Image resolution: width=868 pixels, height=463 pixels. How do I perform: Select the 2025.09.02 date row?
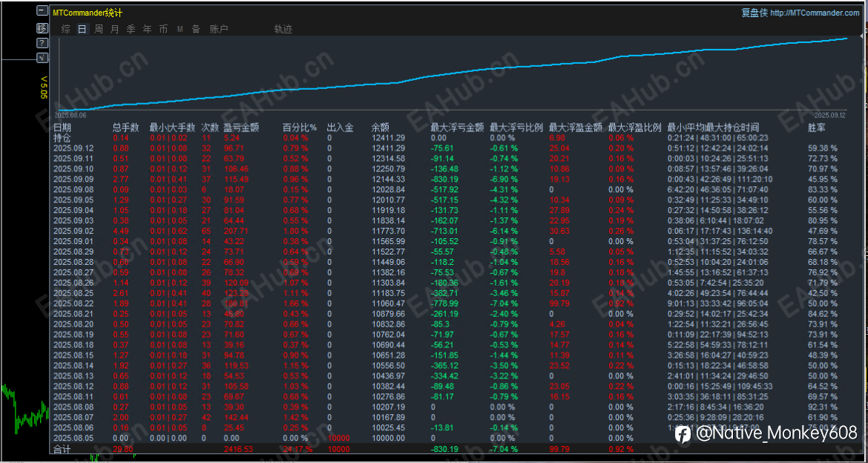tap(73, 231)
